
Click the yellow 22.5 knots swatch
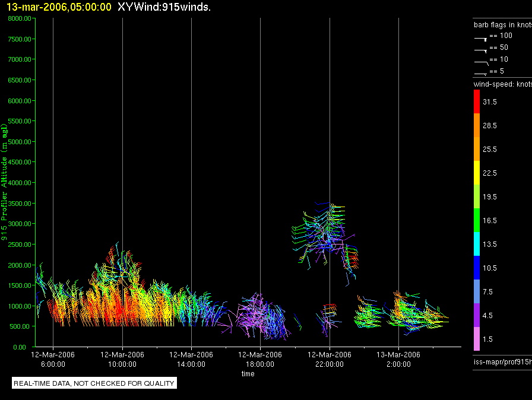(x=477, y=173)
